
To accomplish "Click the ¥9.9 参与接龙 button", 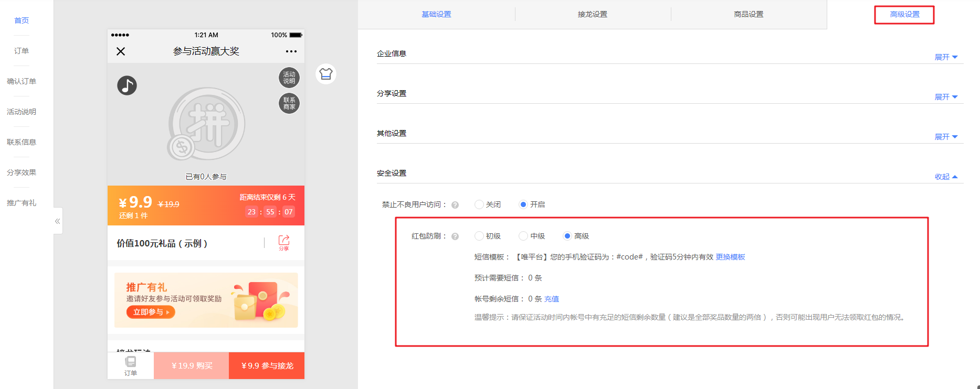I will [x=267, y=365].
